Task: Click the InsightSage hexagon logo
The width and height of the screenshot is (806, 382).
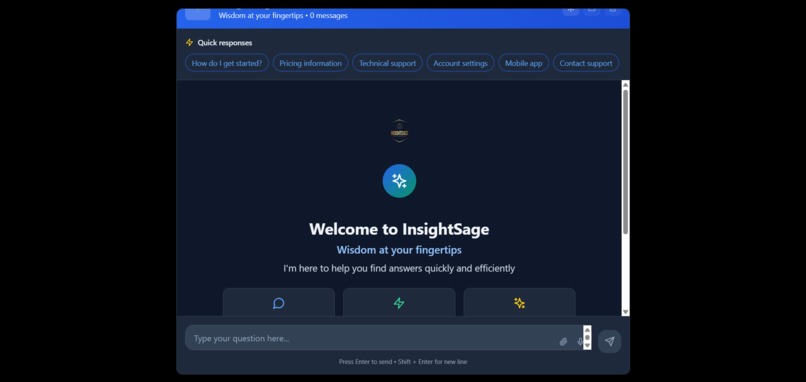Action: tap(399, 131)
